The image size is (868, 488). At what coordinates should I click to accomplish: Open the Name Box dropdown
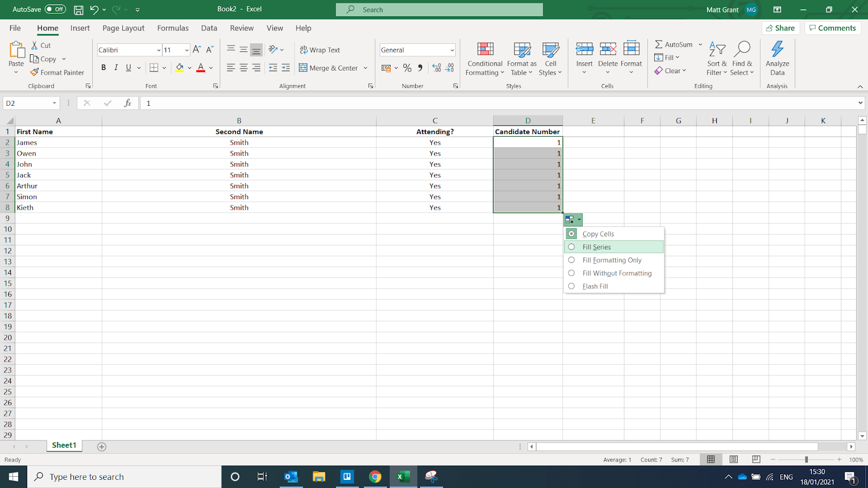point(54,103)
